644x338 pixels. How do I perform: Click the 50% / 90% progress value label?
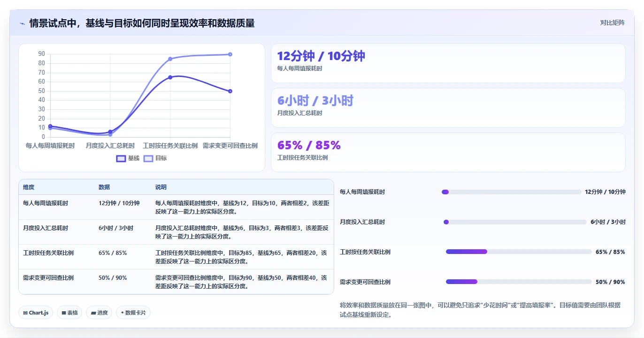click(610, 282)
